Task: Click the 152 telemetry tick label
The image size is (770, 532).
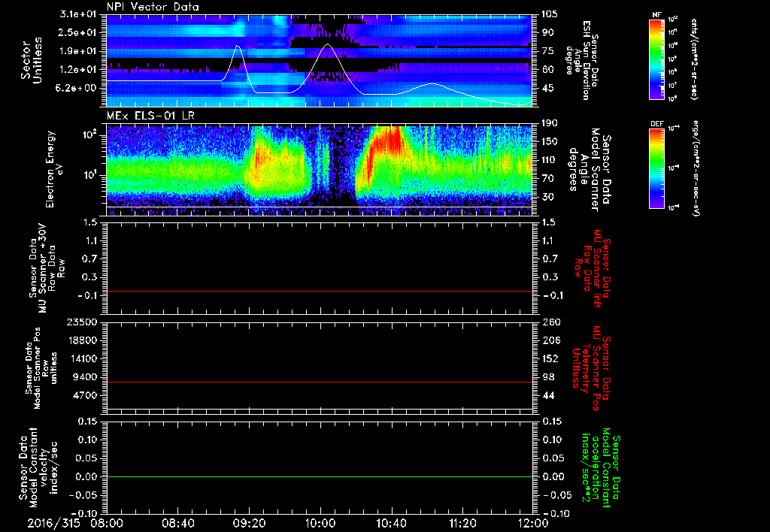Action: click(551, 358)
